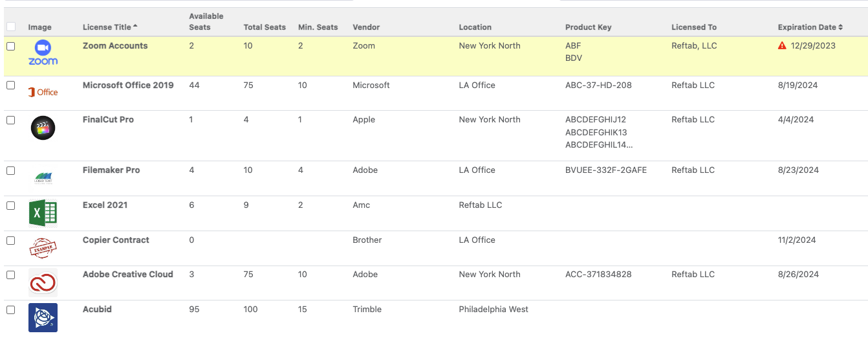Click the Total Seats column header
Viewport: 868px width, 351px height.
pos(265,27)
